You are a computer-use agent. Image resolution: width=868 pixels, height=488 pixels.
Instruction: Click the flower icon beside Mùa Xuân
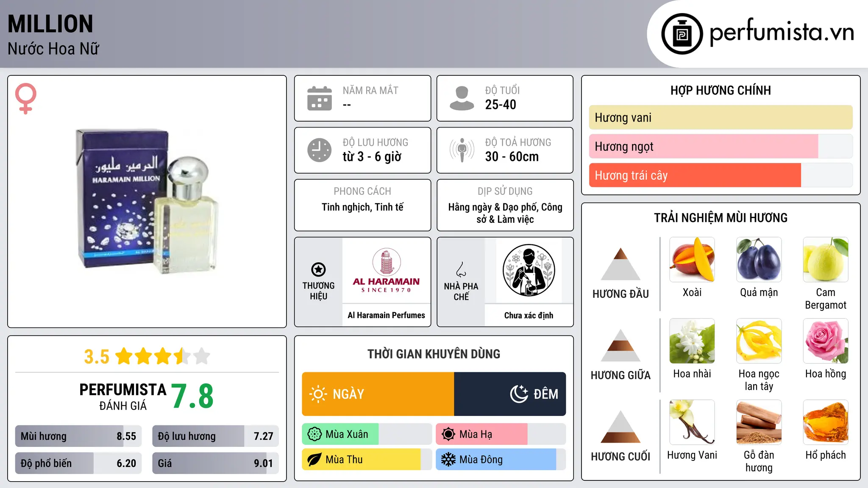pos(314,434)
